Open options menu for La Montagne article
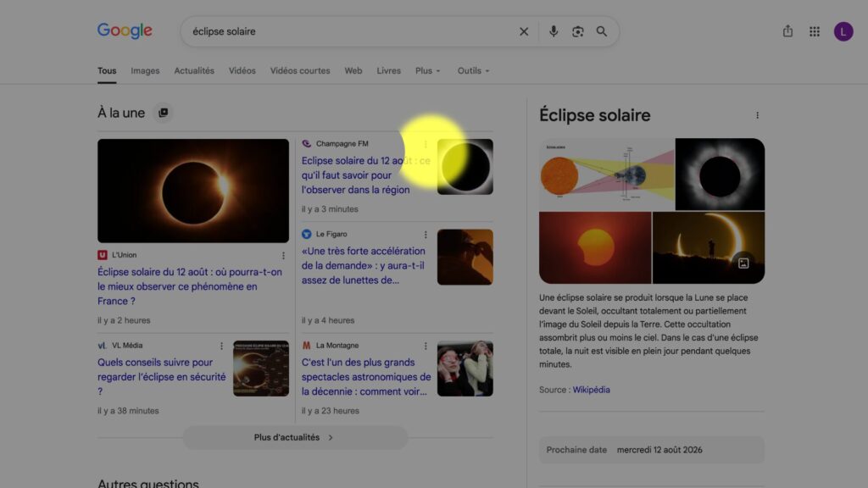The width and height of the screenshot is (868, 488). 426,346
